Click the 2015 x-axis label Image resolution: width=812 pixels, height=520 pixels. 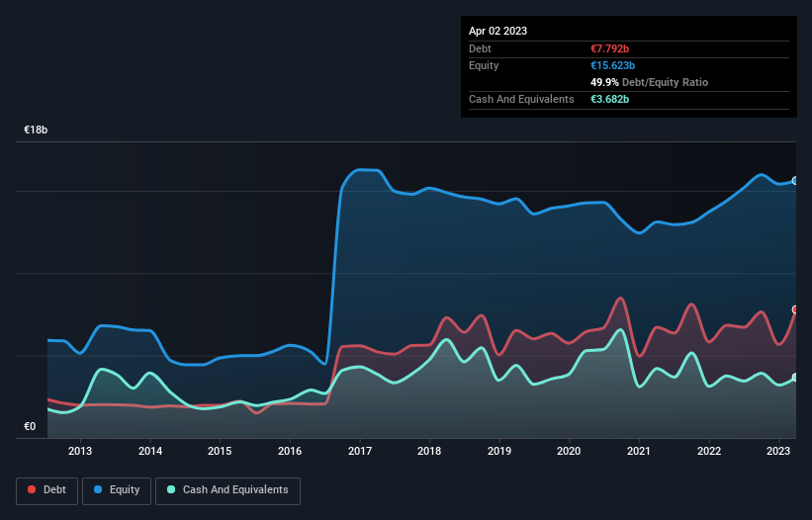pyautogui.click(x=220, y=451)
